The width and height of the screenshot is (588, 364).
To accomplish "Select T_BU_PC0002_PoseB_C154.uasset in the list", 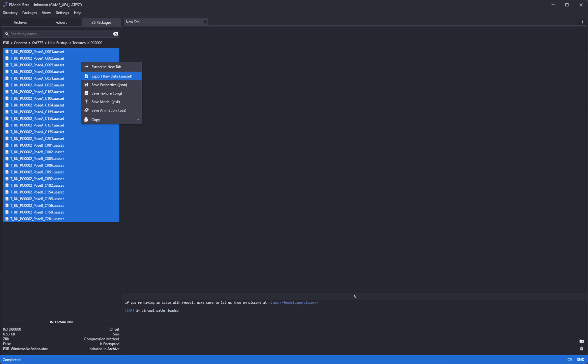I will (x=61, y=192).
